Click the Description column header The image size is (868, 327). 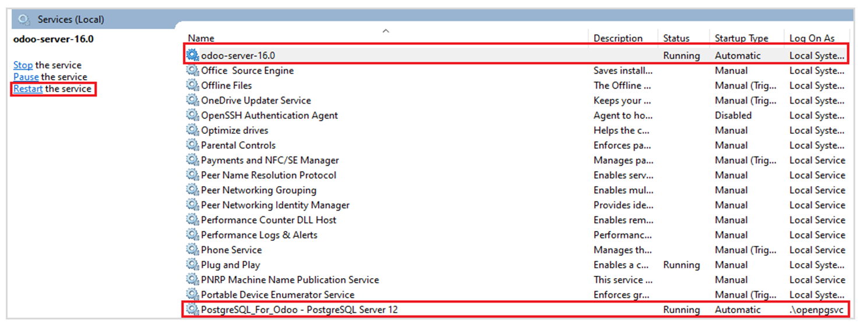(618, 38)
